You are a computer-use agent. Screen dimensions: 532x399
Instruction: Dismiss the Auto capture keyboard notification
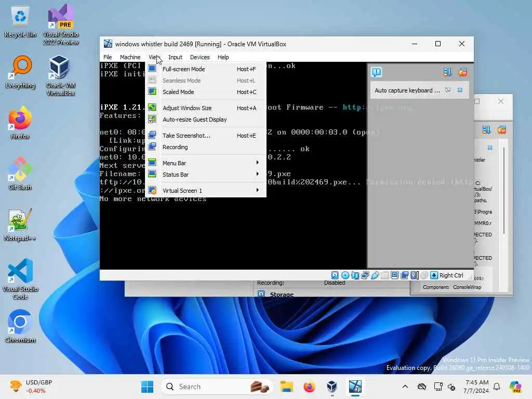tap(460, 90)
